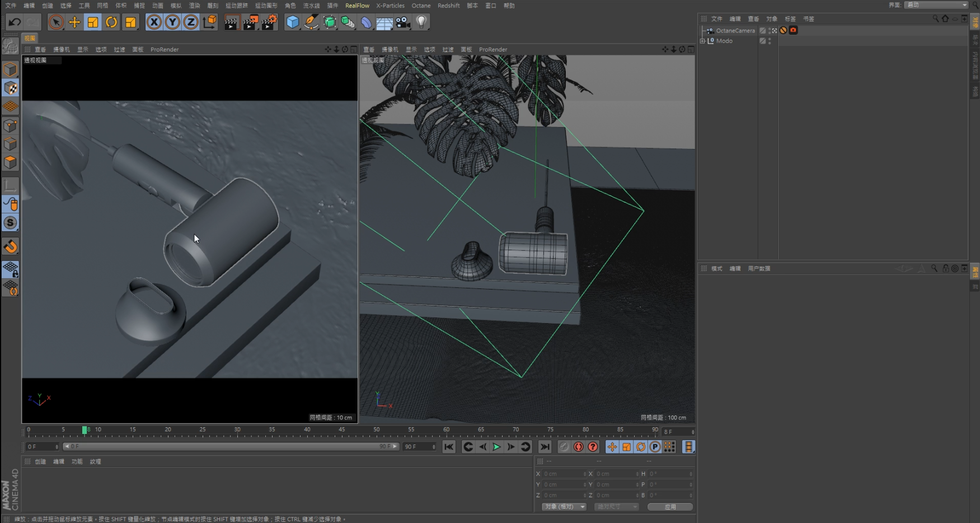Expand the Modo object tree node
Viewport: 980px width, 523px height.
point(702,41)
